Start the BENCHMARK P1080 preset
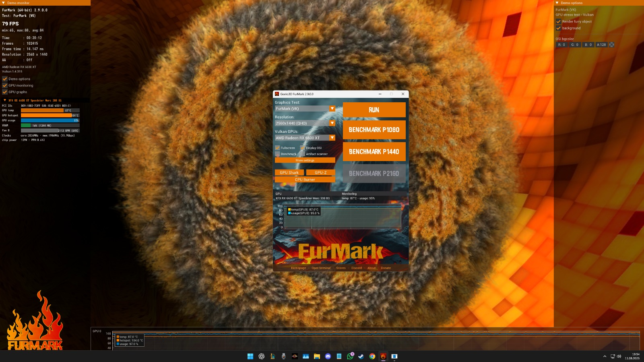 [374, 130]
